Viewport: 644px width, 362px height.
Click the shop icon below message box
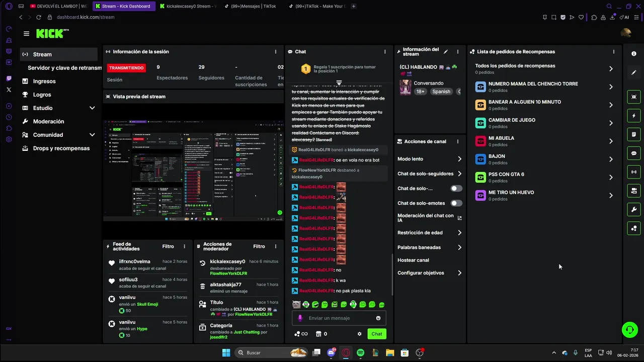[318, 334]
